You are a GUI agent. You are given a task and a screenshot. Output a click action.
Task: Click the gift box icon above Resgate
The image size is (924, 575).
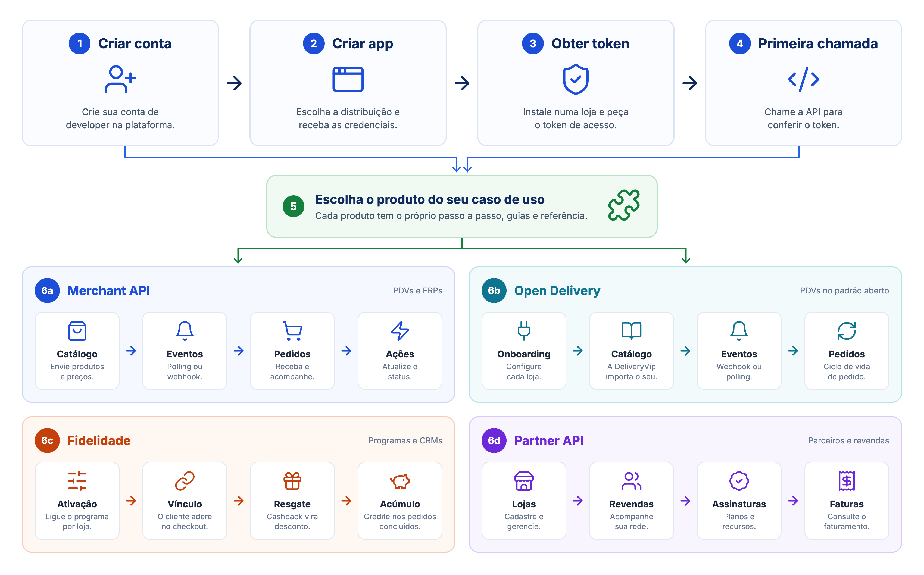tap(292, 481)
